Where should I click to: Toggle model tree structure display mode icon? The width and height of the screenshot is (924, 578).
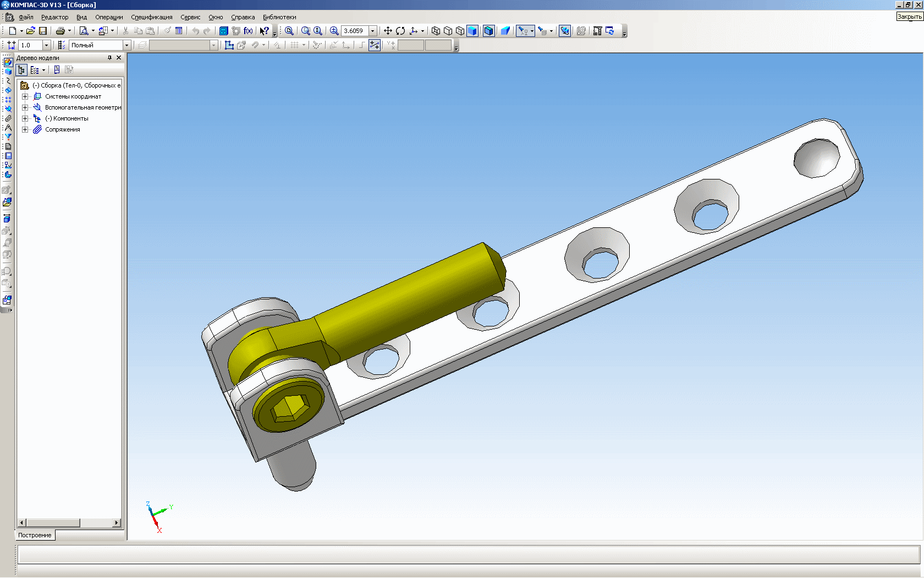(x=21, y=70)
